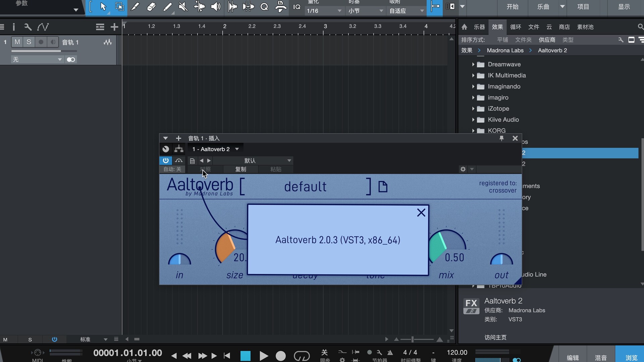Click the record transport button
644x362 pixels.
pyautogui.click(x=281, y=356)
